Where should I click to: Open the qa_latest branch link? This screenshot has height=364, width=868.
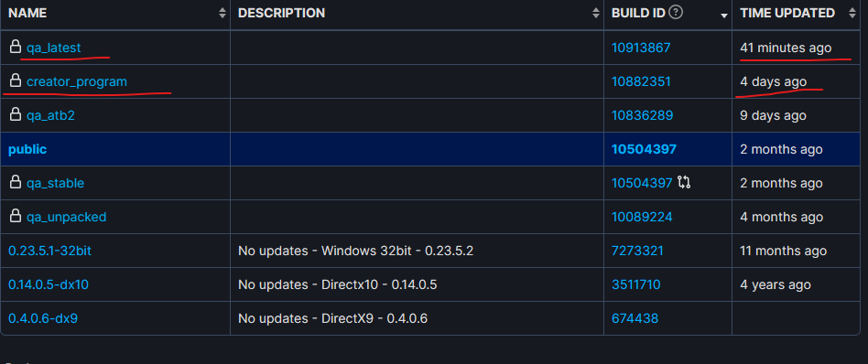click(54, 48)
